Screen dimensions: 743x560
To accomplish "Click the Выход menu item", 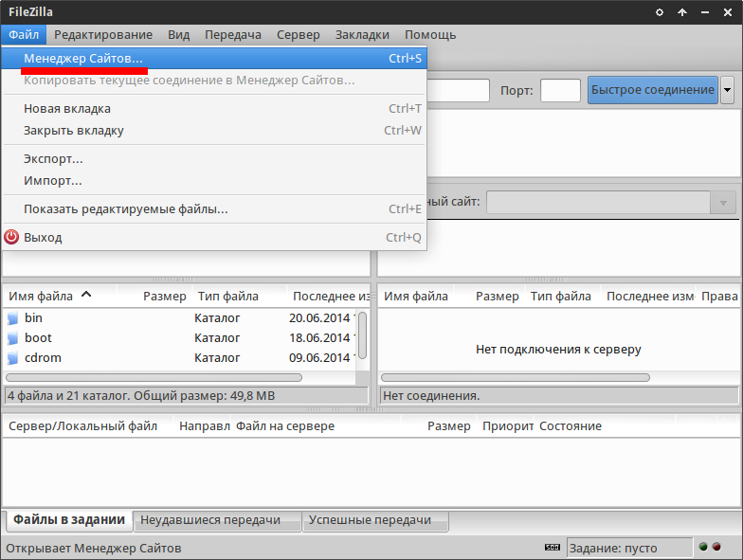I will 214,237.
